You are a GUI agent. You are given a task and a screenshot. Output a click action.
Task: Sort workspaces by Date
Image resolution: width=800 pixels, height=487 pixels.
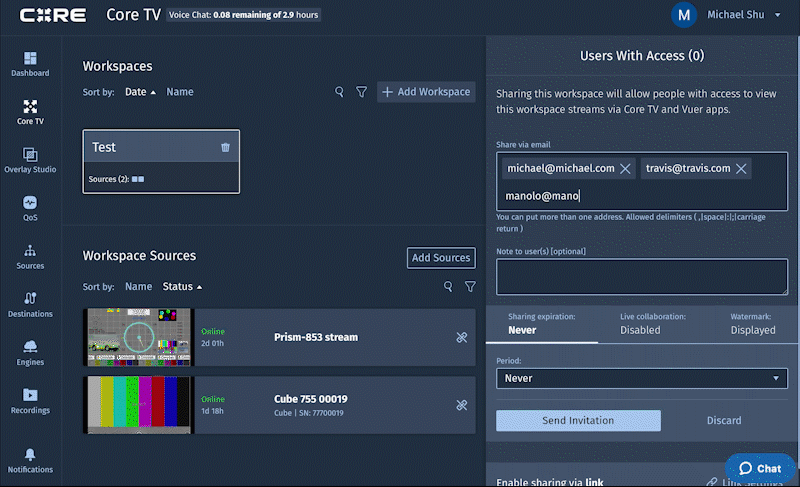[140, 92]
